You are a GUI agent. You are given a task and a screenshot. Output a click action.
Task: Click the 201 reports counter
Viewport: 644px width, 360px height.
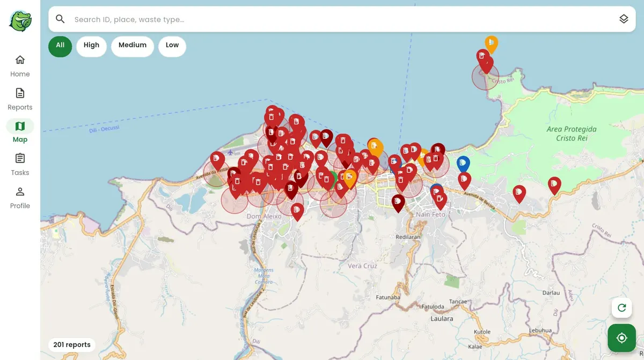(x=72, y=344)
